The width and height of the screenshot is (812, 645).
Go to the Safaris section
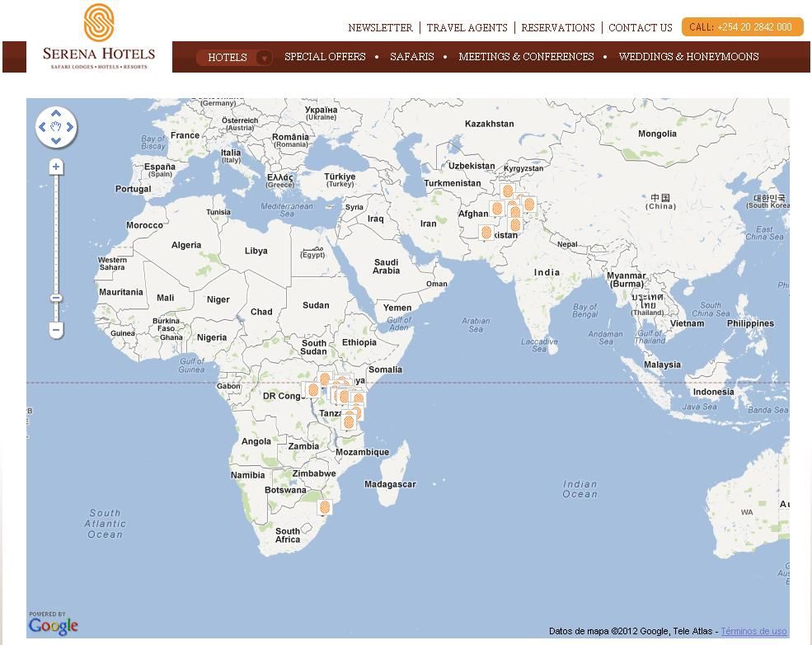[x=411, y=57]
